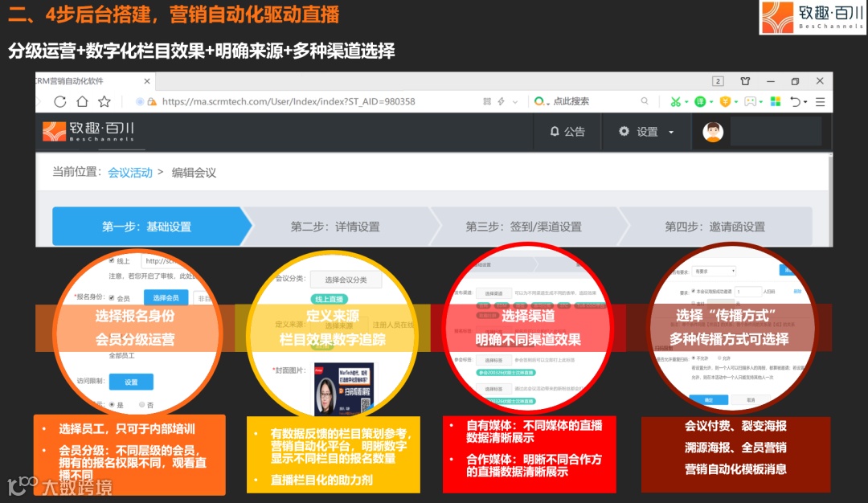The image size is (868, 503).
Task: Open the 有要求 dropdown
Action: coord(714,271)
